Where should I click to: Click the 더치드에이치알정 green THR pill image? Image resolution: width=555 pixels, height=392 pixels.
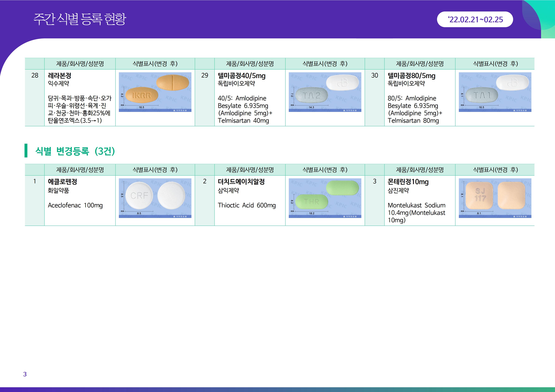tap(325, 198)
